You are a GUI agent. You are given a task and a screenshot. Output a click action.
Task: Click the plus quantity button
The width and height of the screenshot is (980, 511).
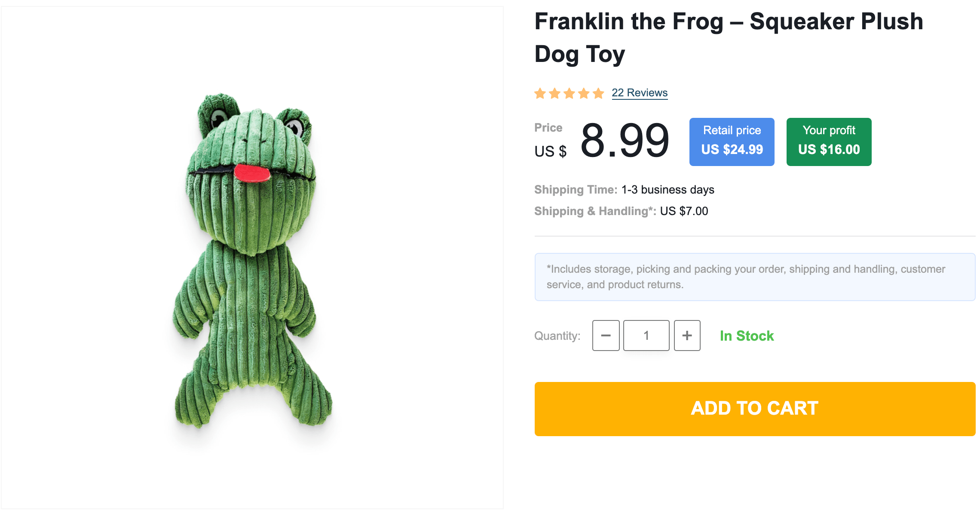pos(687,336)
